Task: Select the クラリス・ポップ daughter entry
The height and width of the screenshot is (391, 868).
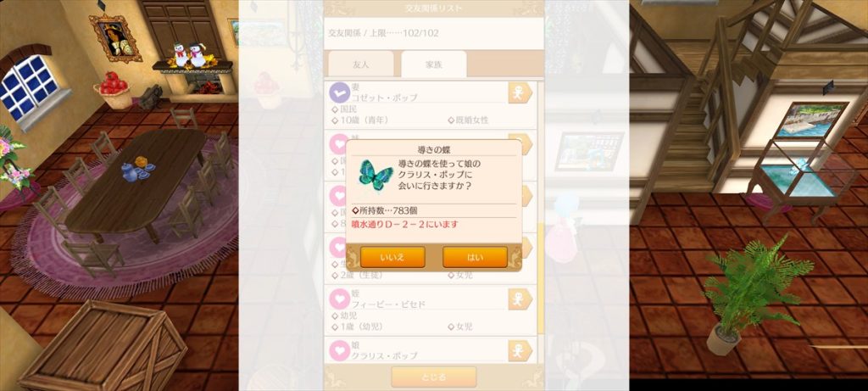Action: 431,350
